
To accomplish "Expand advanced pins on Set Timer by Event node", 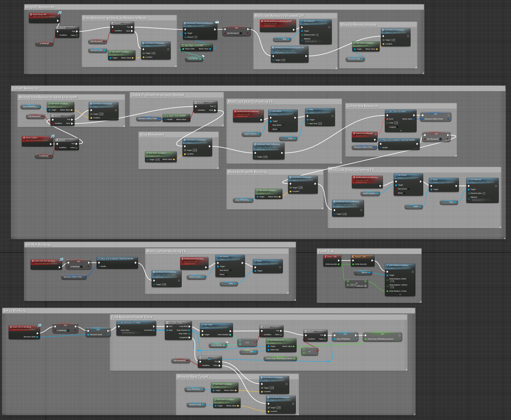I will pos(401,131).
